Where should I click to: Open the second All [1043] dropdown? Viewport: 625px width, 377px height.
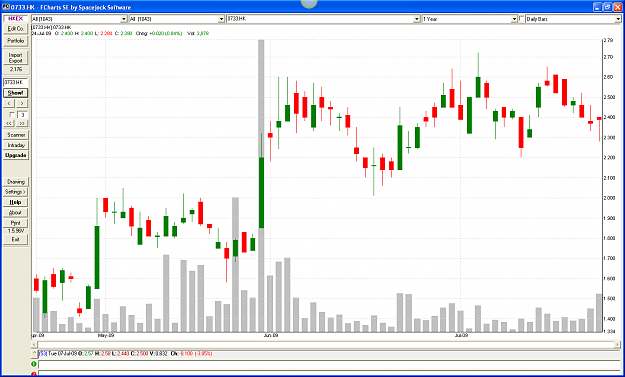coord(177,19)
